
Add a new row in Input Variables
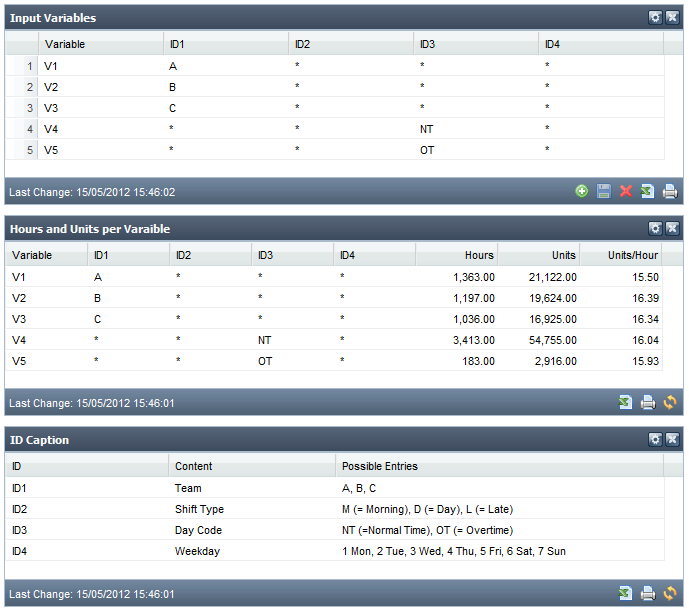point(582,191)
